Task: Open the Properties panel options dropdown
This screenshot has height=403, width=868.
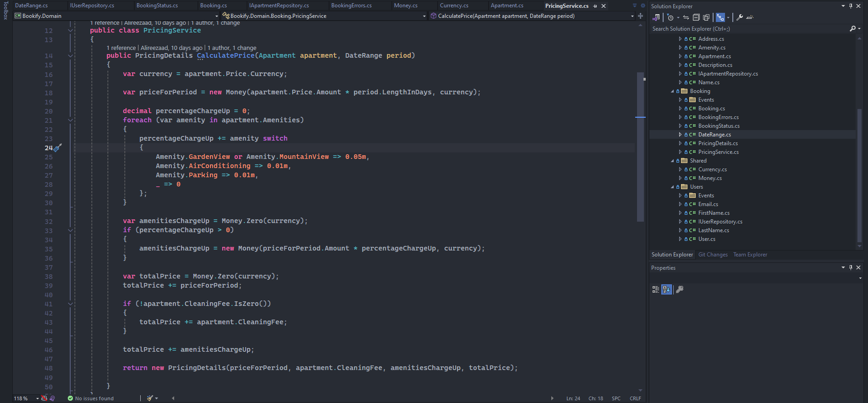Action: [843, 267]
